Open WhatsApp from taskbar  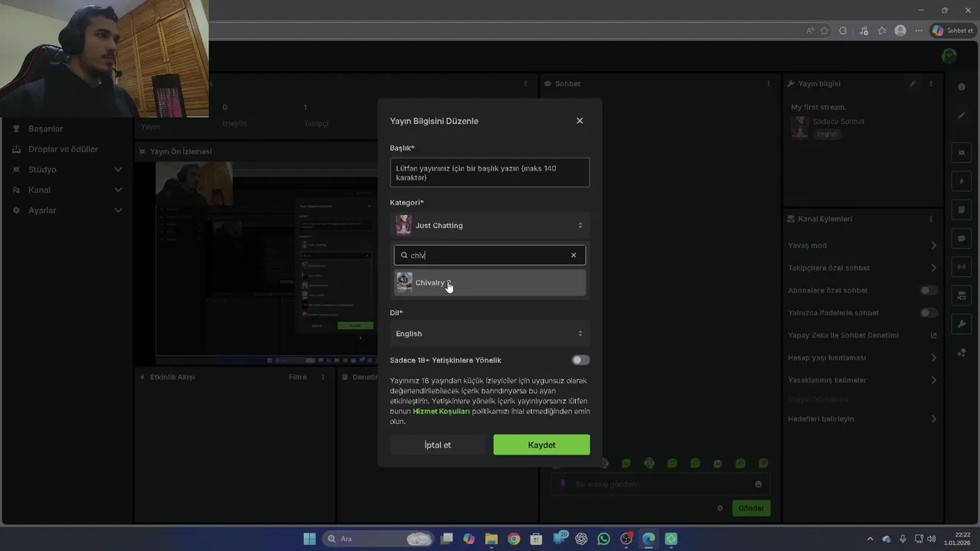click(604, 539)
